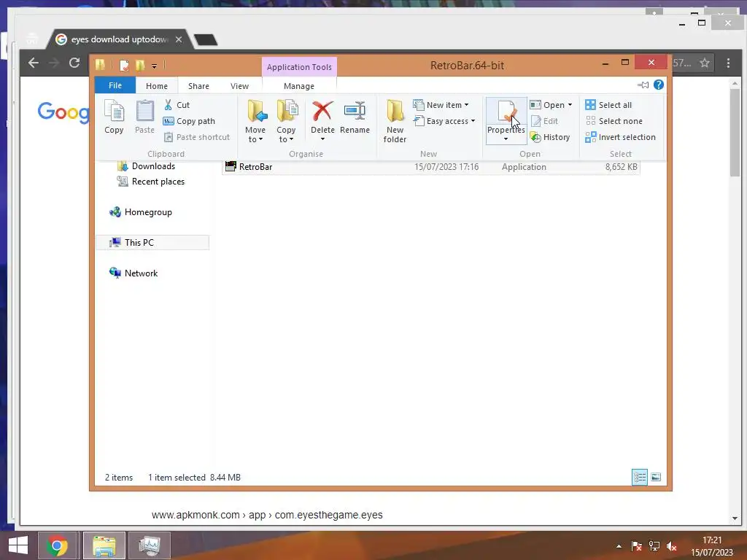Viewport: 747px width, 560px height.
Task: Create a New folder
Action: [395, 122]
